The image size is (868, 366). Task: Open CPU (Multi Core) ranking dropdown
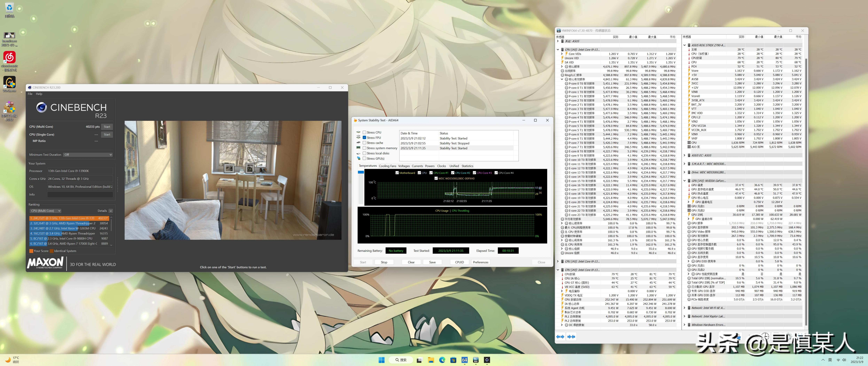point(45,211)
